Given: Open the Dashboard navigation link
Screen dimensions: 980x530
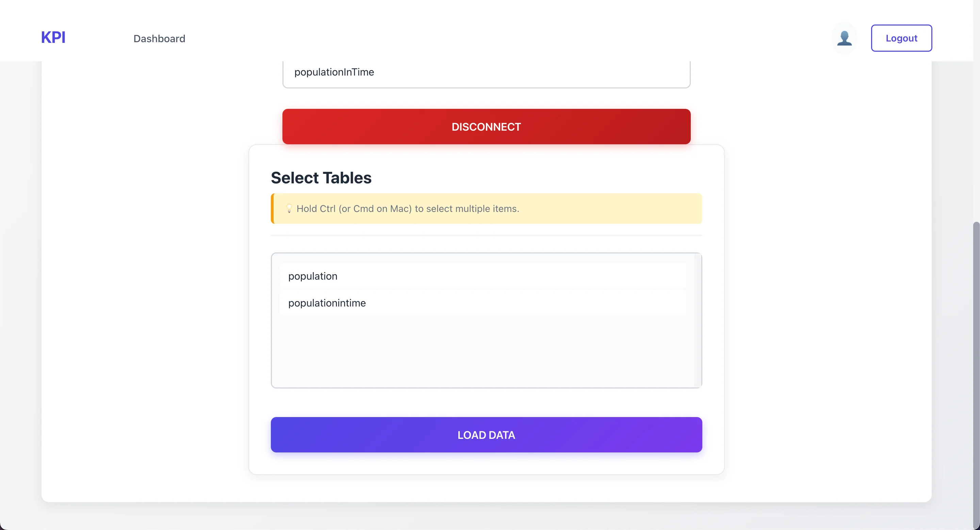Looking at the screenshot, I should 159,39.
